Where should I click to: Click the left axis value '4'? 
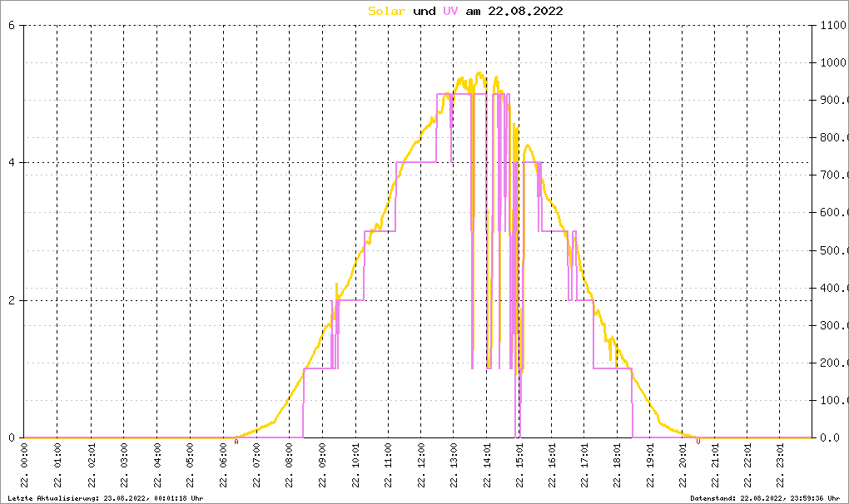click(12, 163)
